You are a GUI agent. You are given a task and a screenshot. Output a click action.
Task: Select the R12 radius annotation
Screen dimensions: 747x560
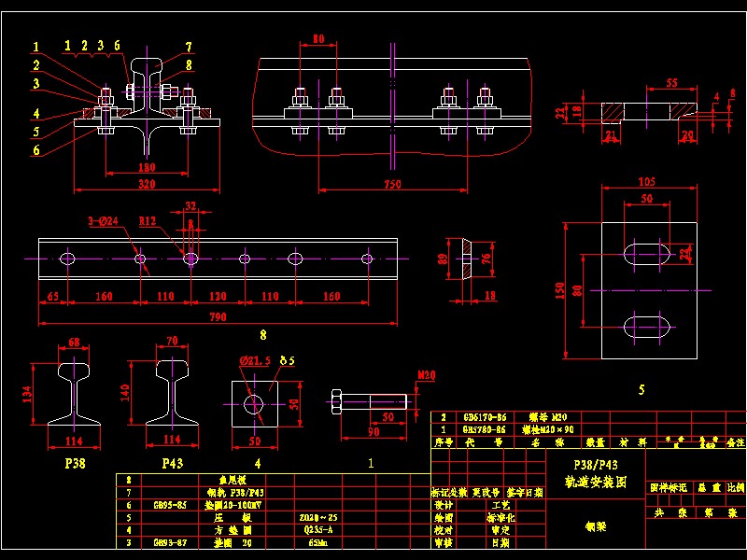point(148,222)
